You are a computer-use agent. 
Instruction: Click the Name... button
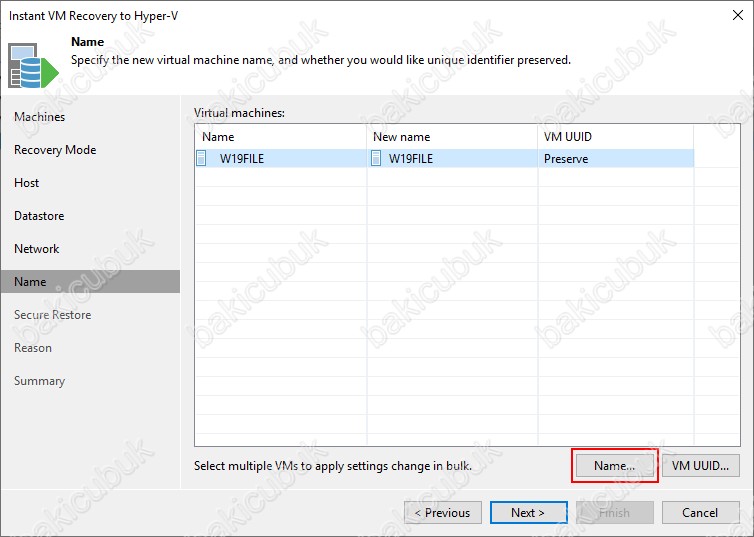(614, 465)
